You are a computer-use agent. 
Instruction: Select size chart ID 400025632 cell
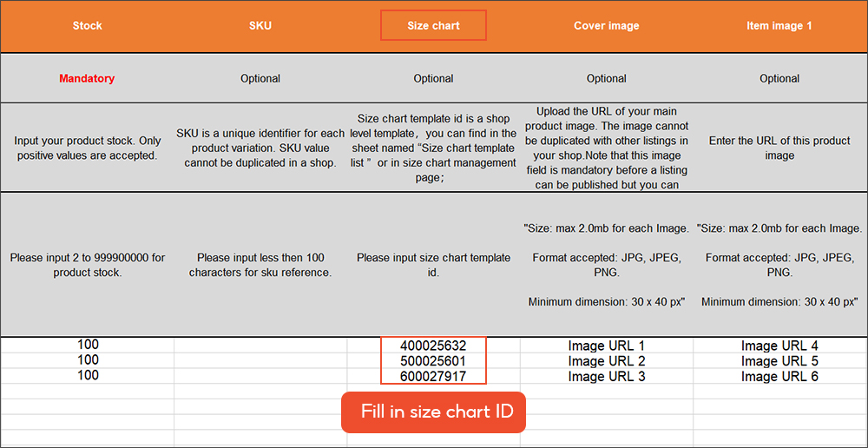coord(433,346)
